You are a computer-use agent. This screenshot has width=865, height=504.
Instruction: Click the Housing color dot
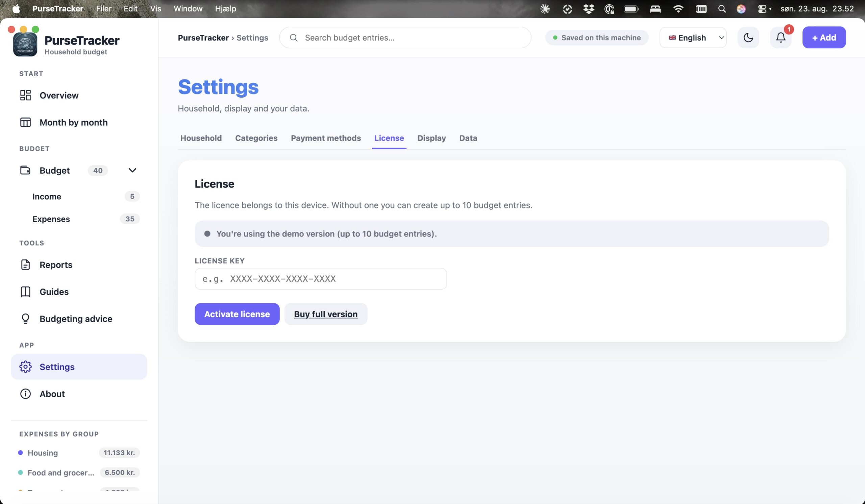coord(20,453)
